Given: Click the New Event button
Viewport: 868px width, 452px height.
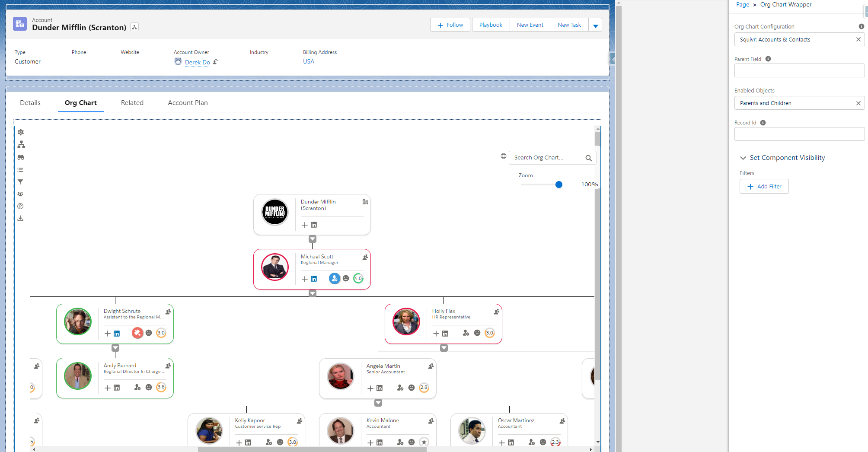Looking at the screenshot, I should (x=530, y=25).
